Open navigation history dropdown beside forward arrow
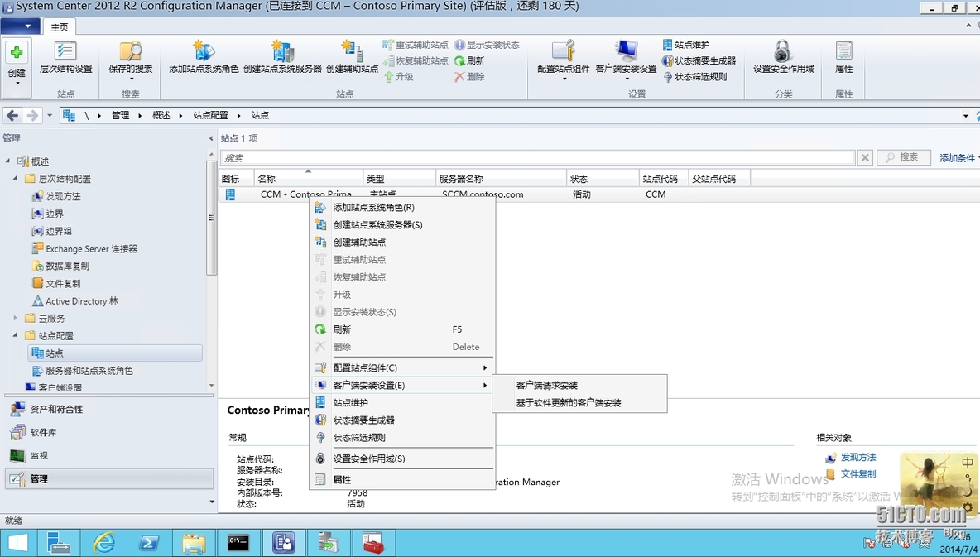980x557 pixels. (50, 116)
